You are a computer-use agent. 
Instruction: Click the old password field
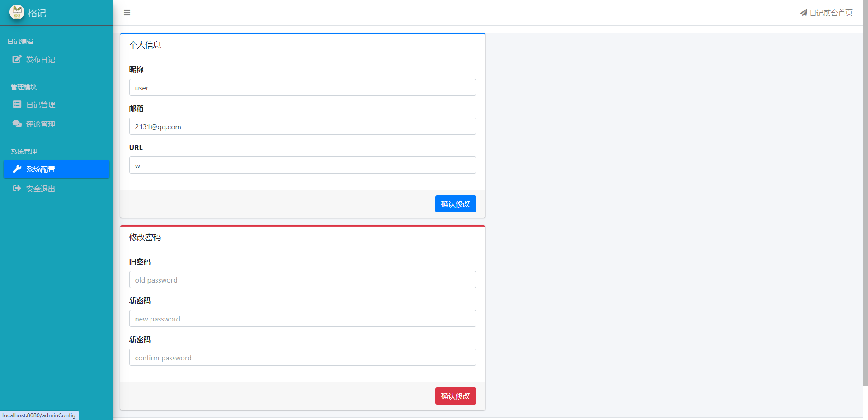302,279
